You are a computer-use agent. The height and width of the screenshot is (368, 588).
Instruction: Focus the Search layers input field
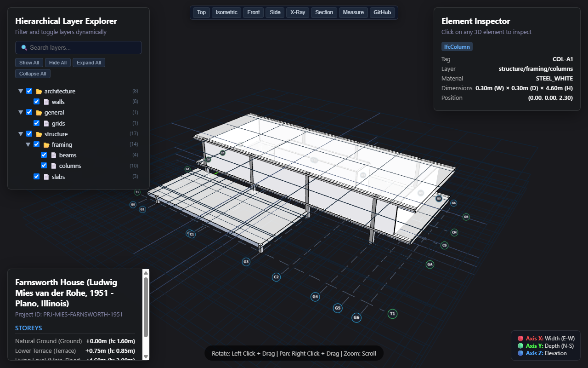pyautogui.click(x=79, y=47)
